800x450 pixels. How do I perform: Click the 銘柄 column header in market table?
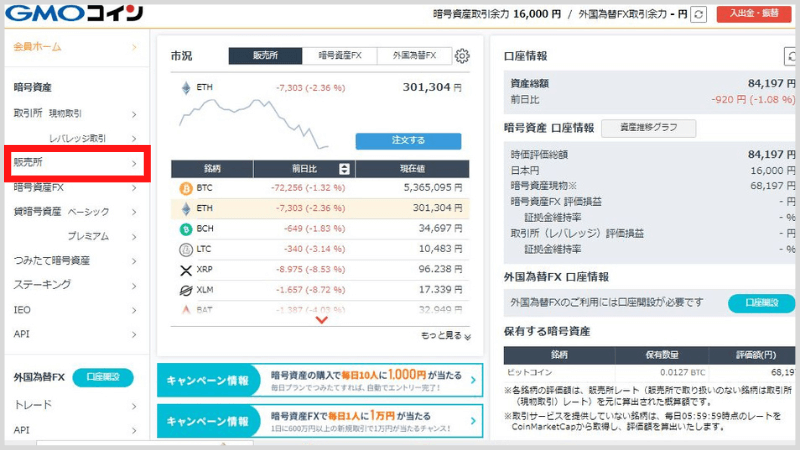(212, 169)
